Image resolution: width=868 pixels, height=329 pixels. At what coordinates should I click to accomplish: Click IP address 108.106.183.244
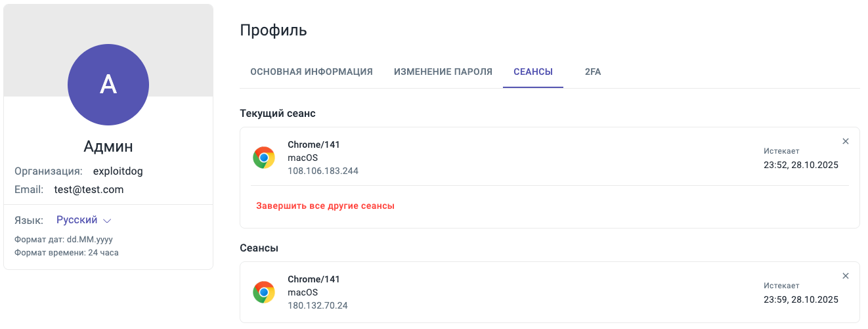pos(323,171)
